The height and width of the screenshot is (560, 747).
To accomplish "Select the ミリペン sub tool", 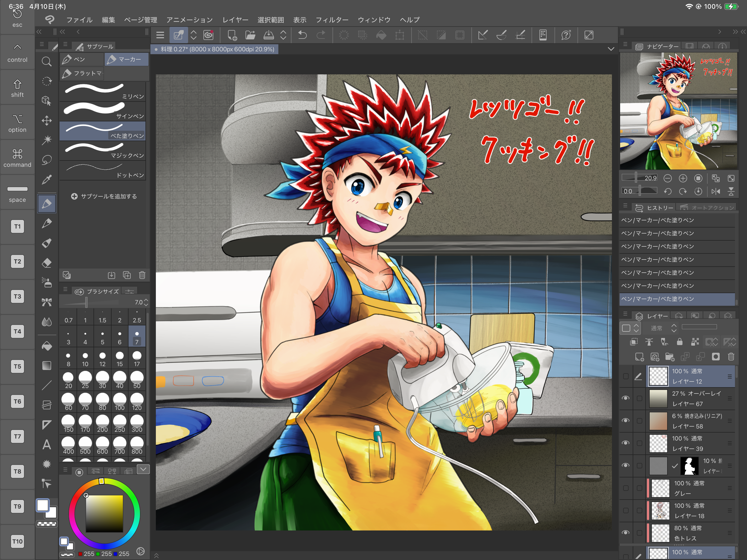I will pyautogui.click(x=103, y=92).
